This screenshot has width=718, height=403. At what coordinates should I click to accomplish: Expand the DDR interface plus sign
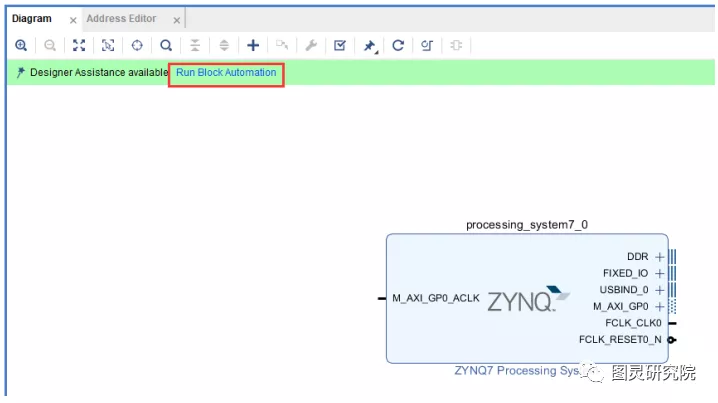tap(659, 256)
